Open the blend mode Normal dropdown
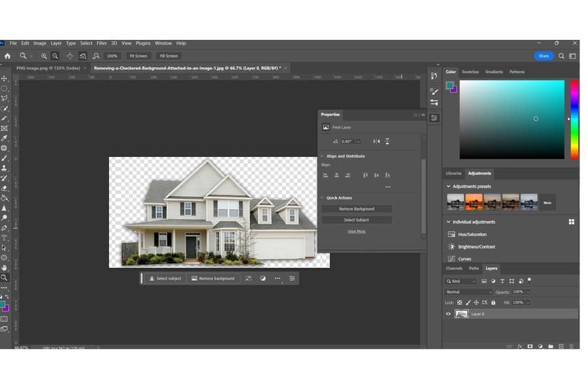Viewport: 588px width, 392px height. click(468, 292)
